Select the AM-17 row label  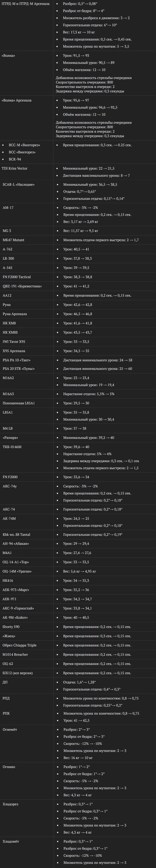8,208
